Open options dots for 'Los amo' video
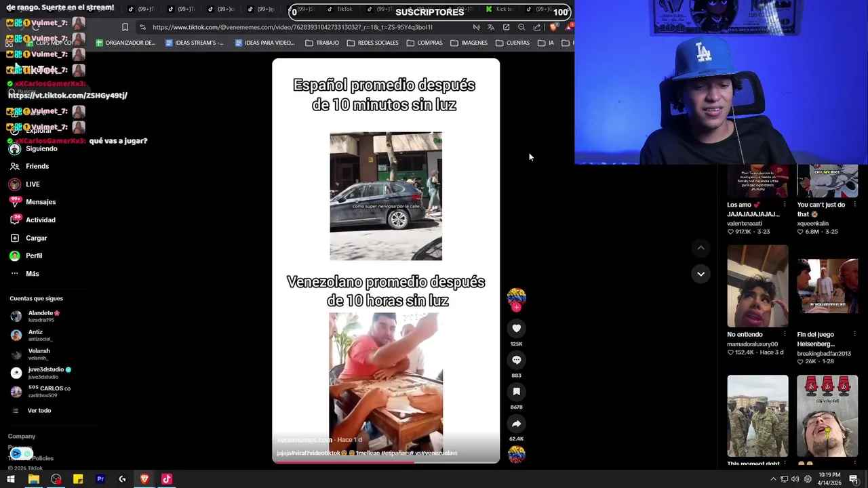The image size is (868, 488). [785, 205]
